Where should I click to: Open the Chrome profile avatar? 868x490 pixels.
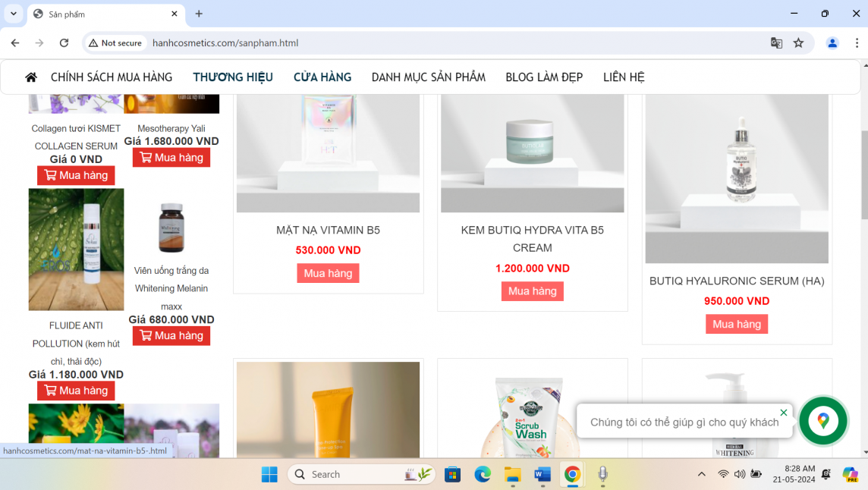pos(832,43)
